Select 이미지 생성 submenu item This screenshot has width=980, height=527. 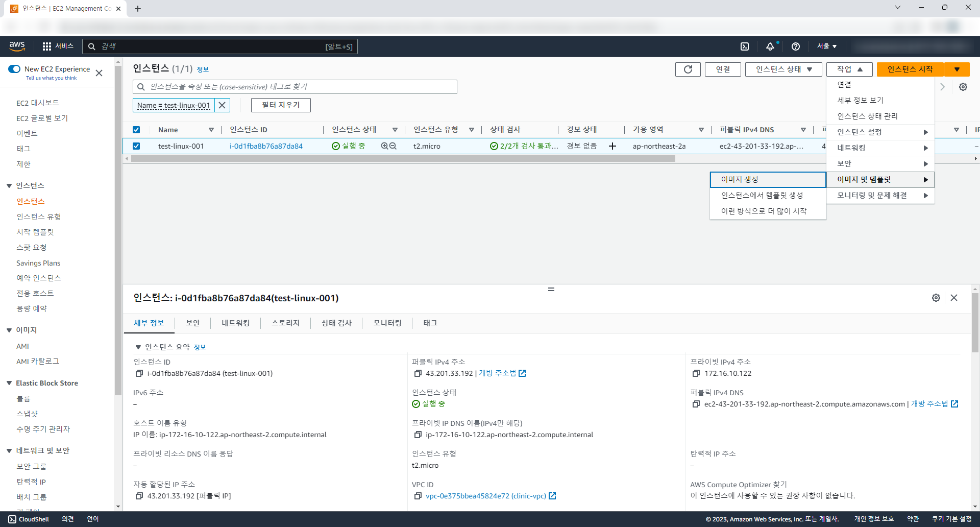768,180
